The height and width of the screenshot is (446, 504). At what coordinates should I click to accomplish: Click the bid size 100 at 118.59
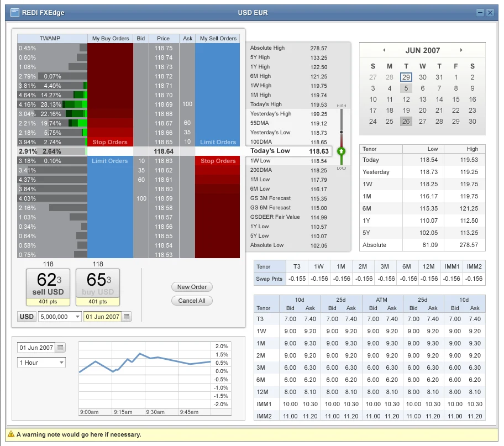141,198
